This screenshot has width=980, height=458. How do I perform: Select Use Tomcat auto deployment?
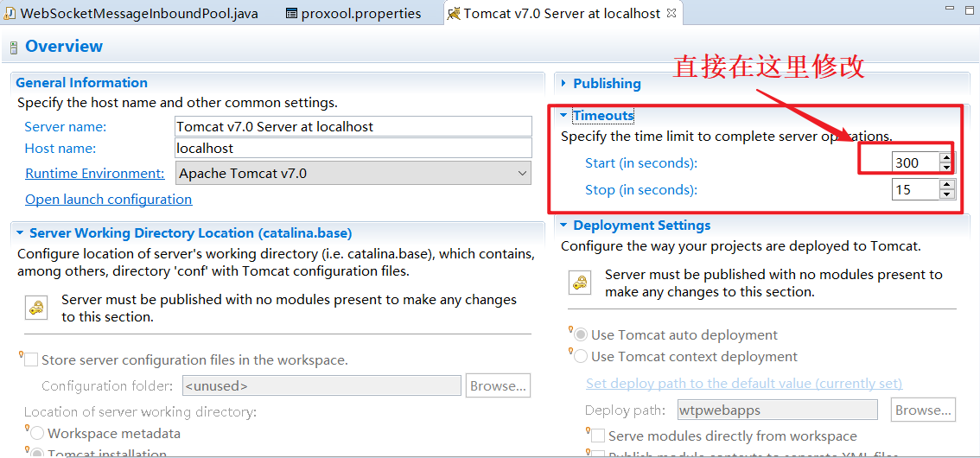click(581, 335)
